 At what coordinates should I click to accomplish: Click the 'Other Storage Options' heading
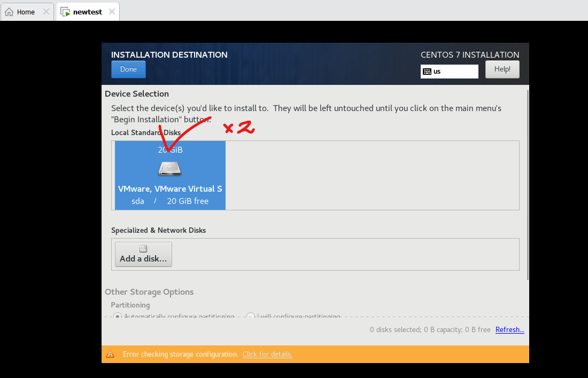(149, 292)
